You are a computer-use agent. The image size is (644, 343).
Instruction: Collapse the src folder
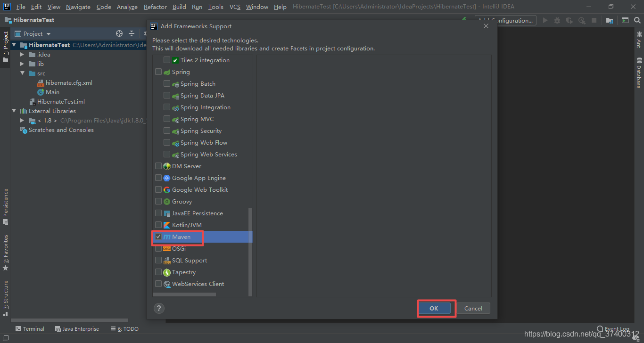(22, 73)
